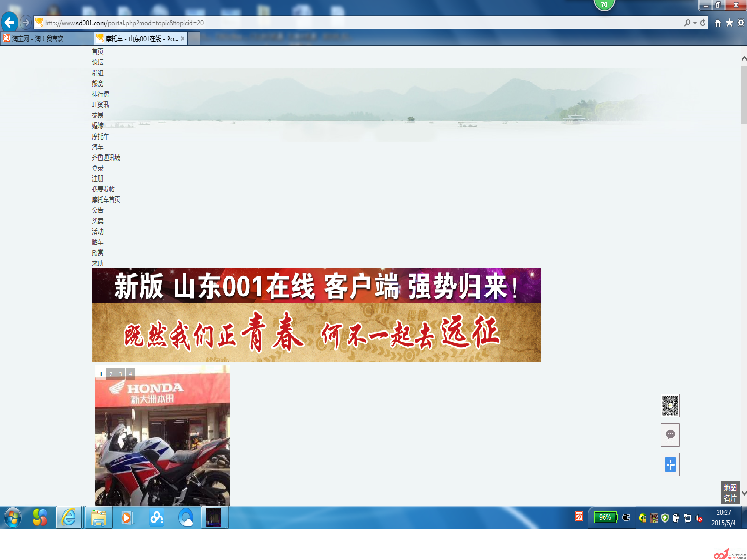Open the 婚嫁 link
747x560 pixels.
coord(98,126)
